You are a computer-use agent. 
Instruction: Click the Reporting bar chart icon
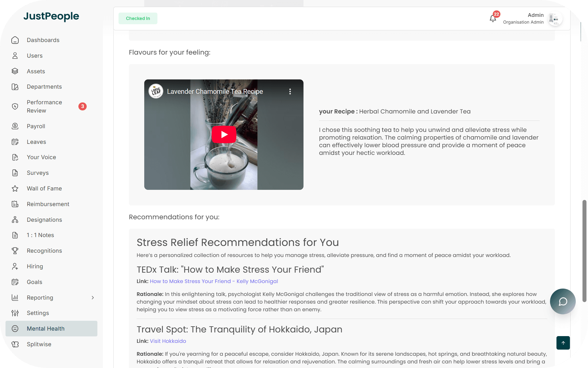tap(15, 297)
